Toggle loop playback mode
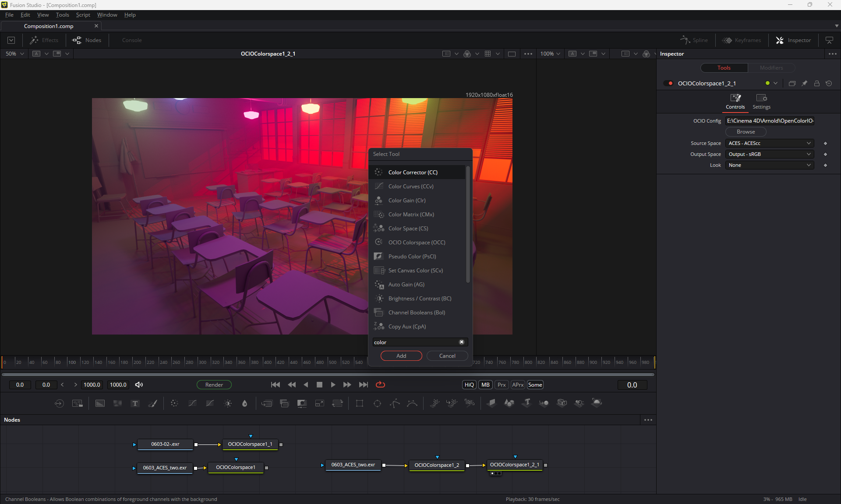The width and height of the screenshot is (841, 504). 380,384
